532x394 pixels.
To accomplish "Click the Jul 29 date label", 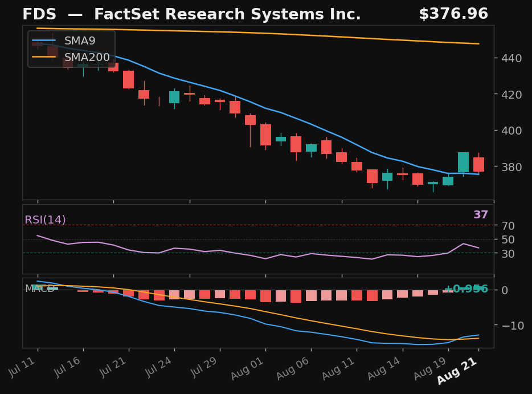I will (204, 367).
